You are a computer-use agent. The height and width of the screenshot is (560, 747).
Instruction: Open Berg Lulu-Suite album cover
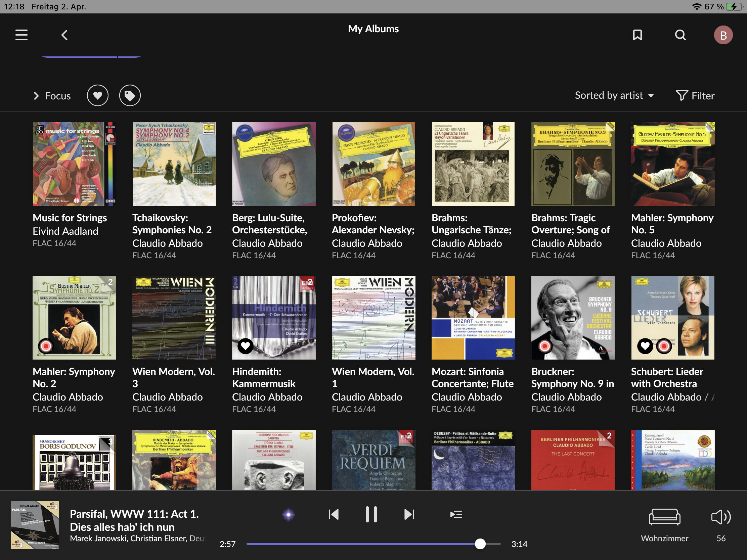tap(274, 164)
